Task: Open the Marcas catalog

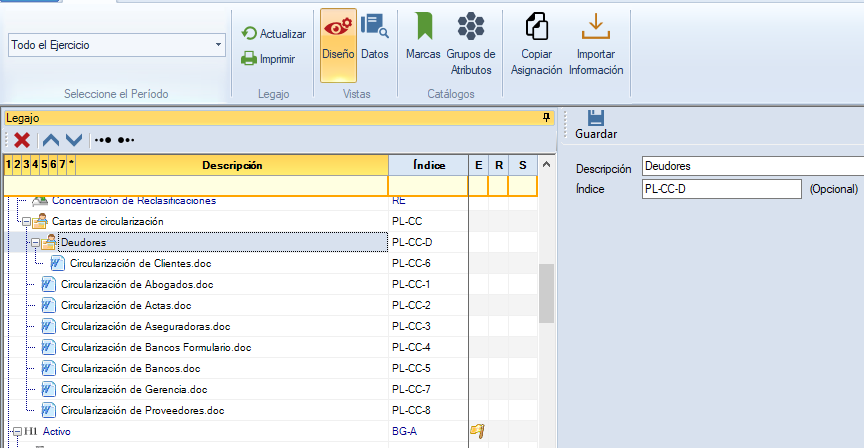Action: pos(423,45)
